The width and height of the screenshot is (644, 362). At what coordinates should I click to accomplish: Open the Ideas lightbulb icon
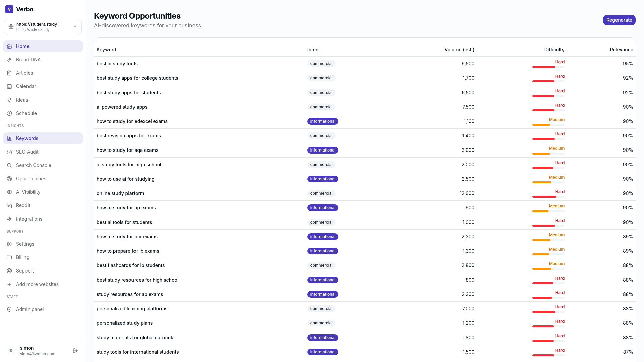tap(9, 100)
